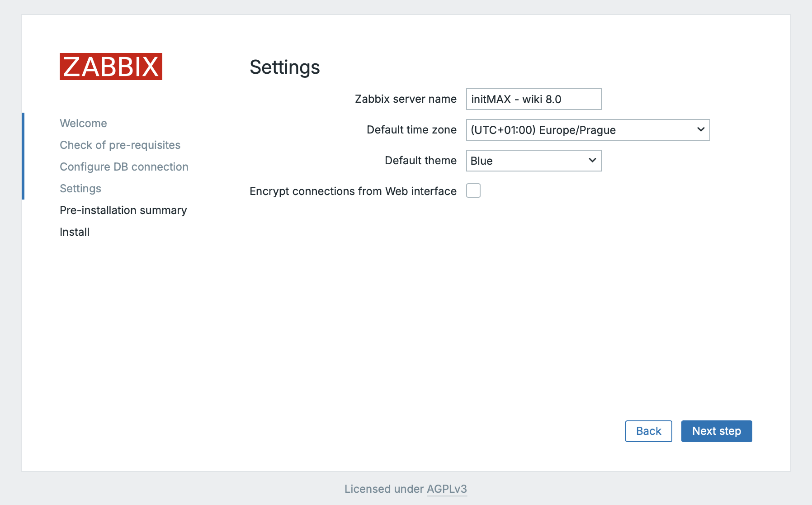The image size is (812, 505).
Task: Click the 'Default time zone' label text
Action: tap(411, 130)
